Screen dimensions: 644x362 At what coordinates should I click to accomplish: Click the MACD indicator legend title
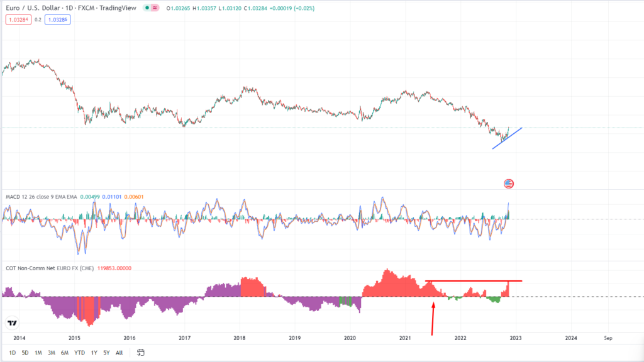click(x=41, y=197)
